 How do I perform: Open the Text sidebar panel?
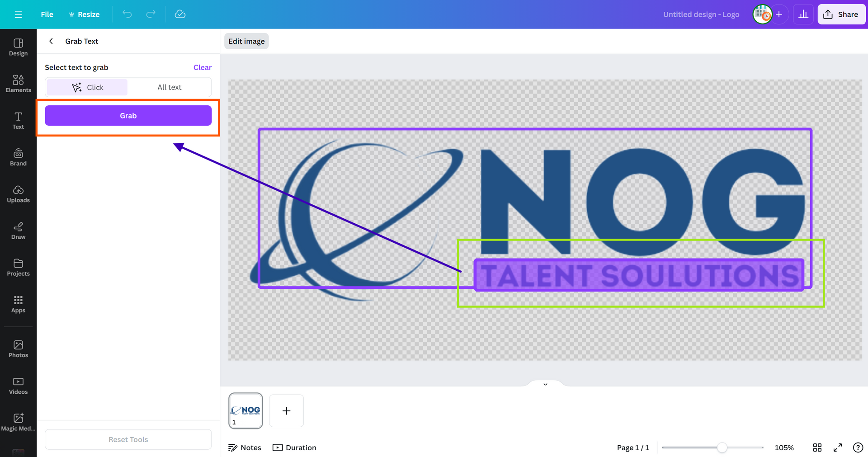(18, 120)
